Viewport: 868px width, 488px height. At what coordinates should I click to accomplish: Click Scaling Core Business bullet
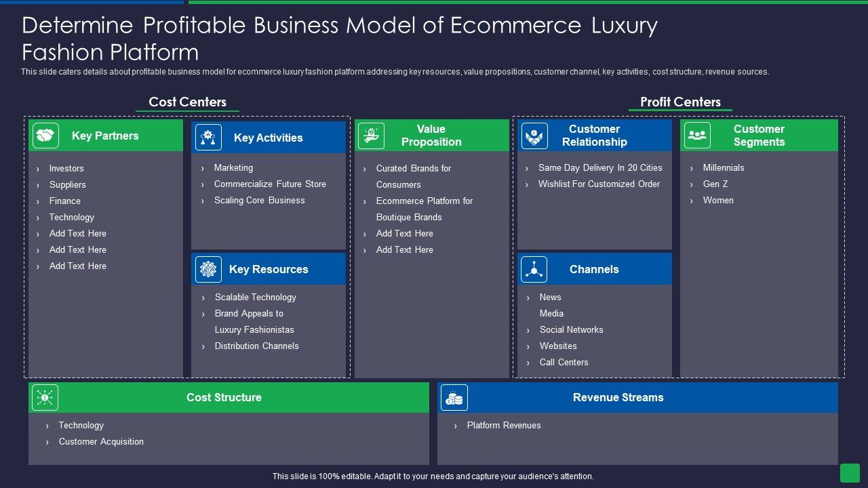point(260,200)
